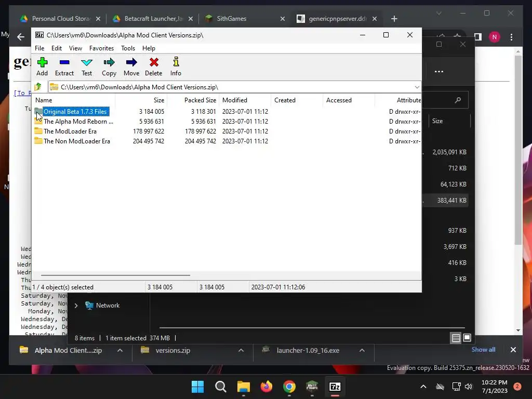The height and width of the screenshot is (399, 532).
Task: Open the Tools menu
Action: tap(128, 48)
